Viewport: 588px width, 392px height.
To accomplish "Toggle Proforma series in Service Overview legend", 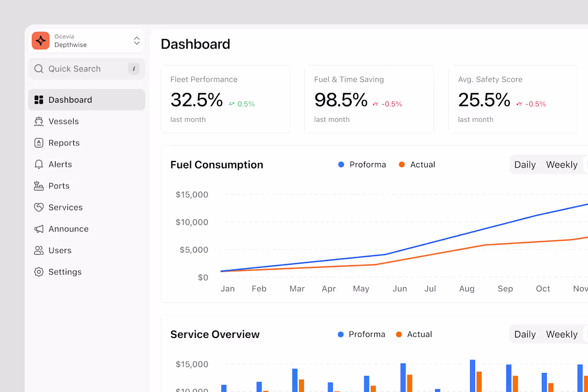I will point(361,334).
